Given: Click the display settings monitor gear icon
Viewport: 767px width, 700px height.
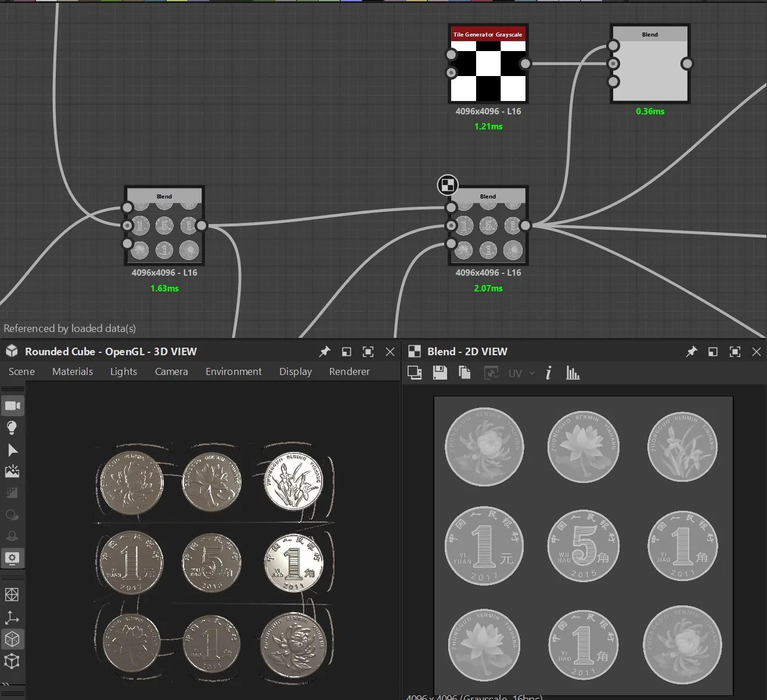Looking at the screenshot, I should tap(12, 558).
